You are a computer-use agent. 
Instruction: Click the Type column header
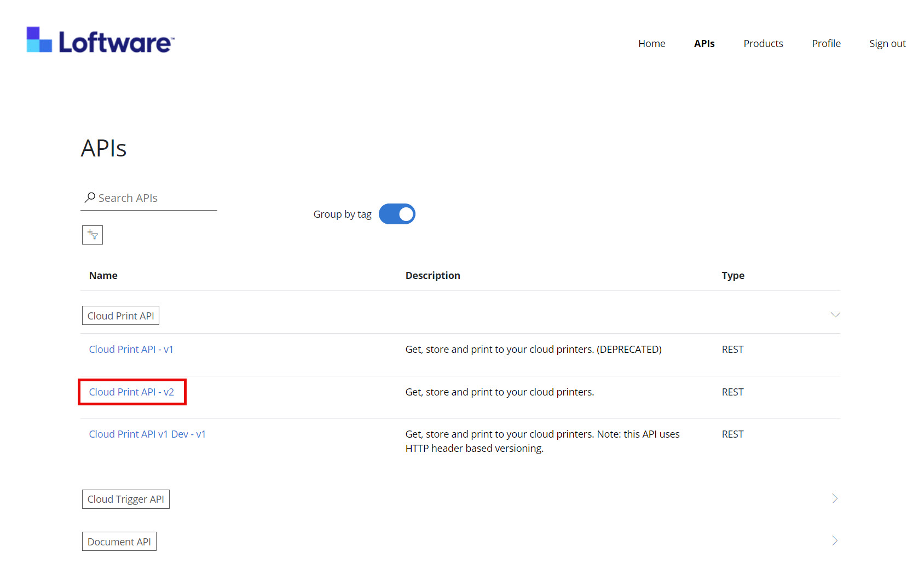(x=733, y=275)
